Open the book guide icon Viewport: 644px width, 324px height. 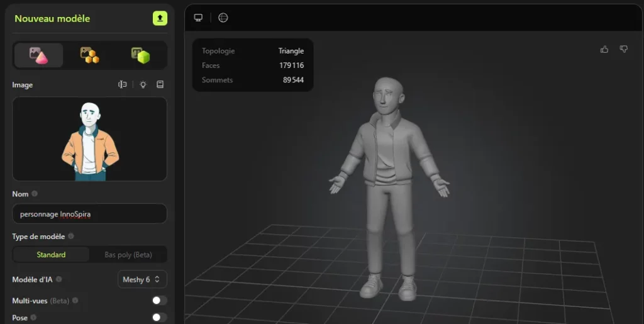click(160, 85)
